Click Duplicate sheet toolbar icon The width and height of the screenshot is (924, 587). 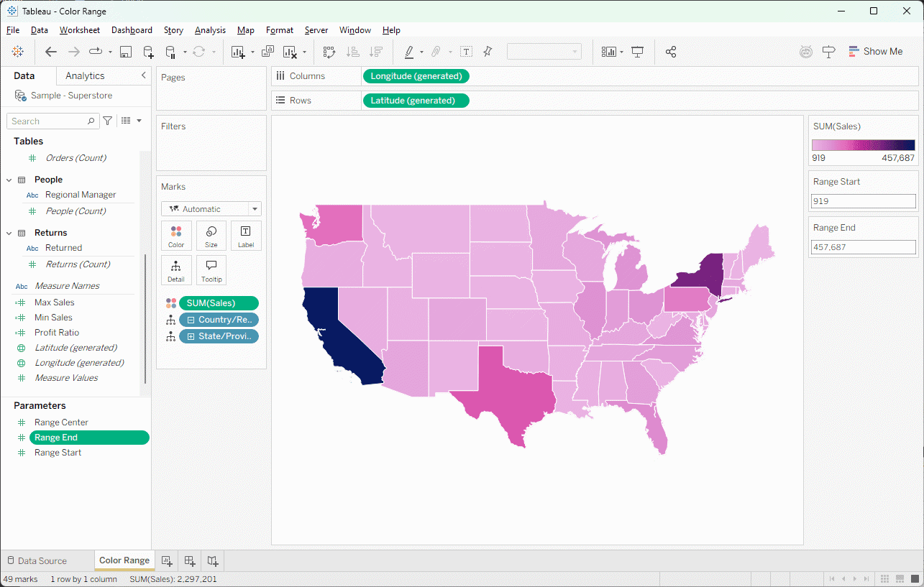267,52
